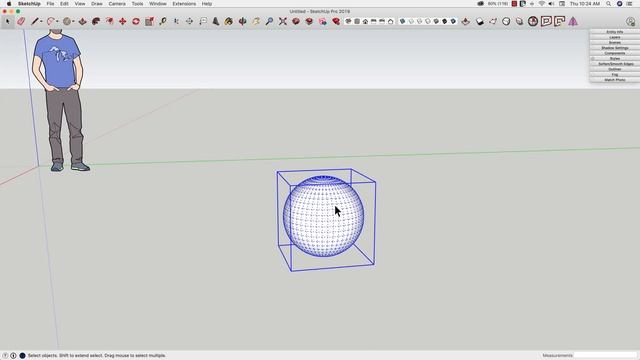Screen dimensions: 640x360
Task: Switch to Iso standard view
Action: [x=348, y=21]
